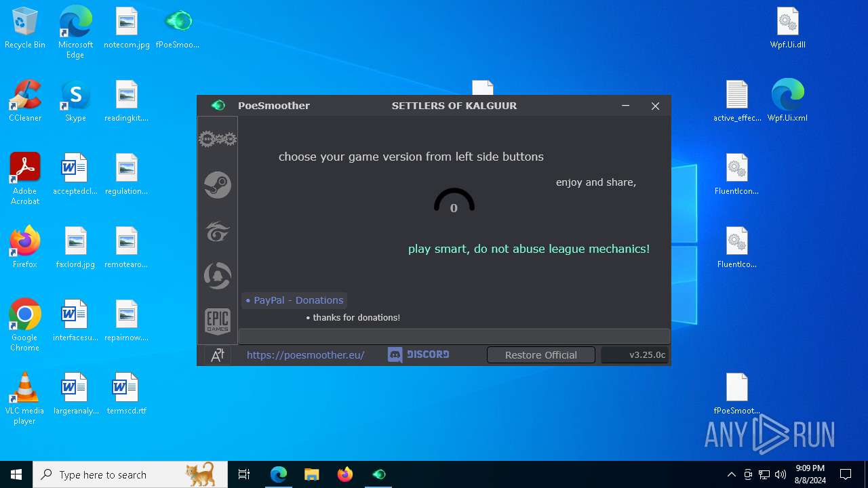Click the v3.25.0c version label
The width and height of the screenshot is (868, 488).
[635, 355]
